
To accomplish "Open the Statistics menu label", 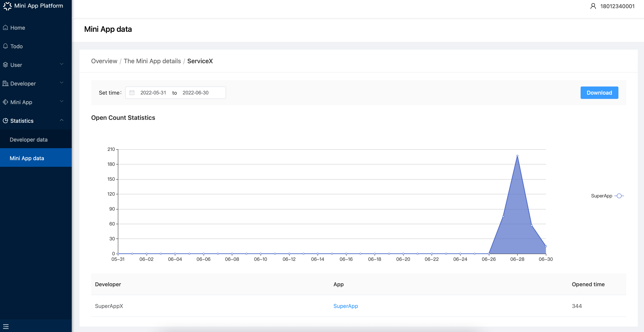I will tap(22, 121).
